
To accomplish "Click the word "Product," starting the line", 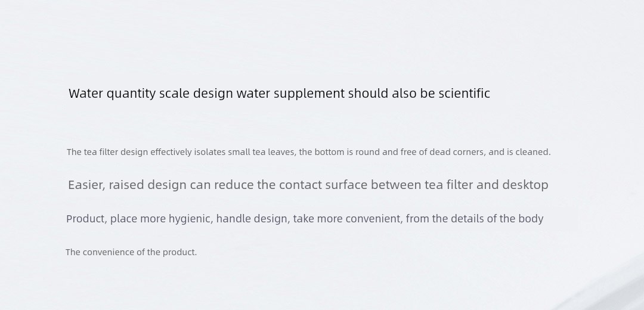I will coord(86,218).
